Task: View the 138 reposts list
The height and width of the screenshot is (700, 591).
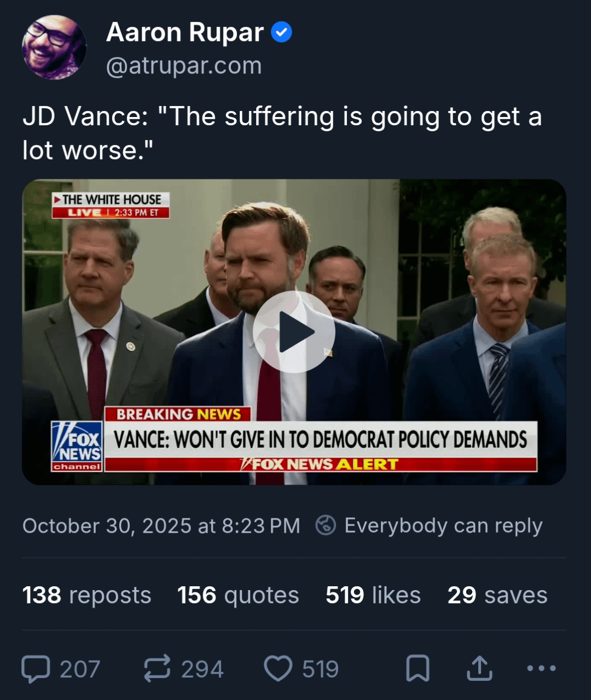Action: pyautogui.click(x=86, y=595)
